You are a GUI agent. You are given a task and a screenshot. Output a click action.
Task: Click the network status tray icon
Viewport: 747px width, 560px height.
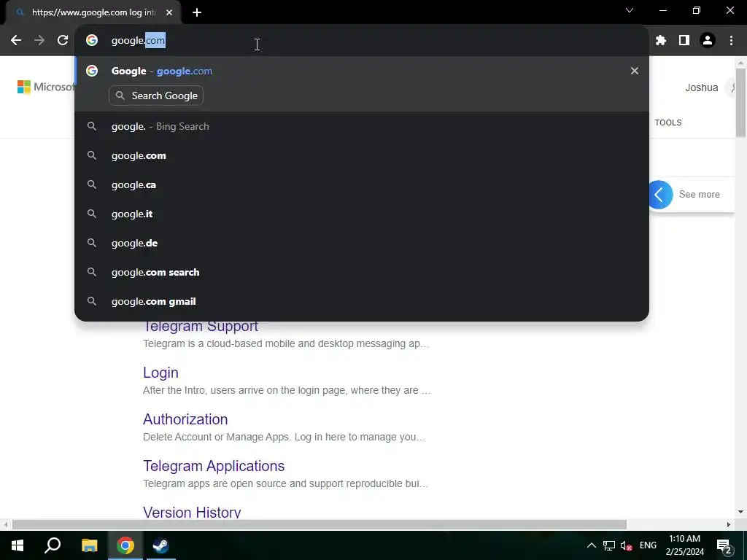tap(609, 545)
